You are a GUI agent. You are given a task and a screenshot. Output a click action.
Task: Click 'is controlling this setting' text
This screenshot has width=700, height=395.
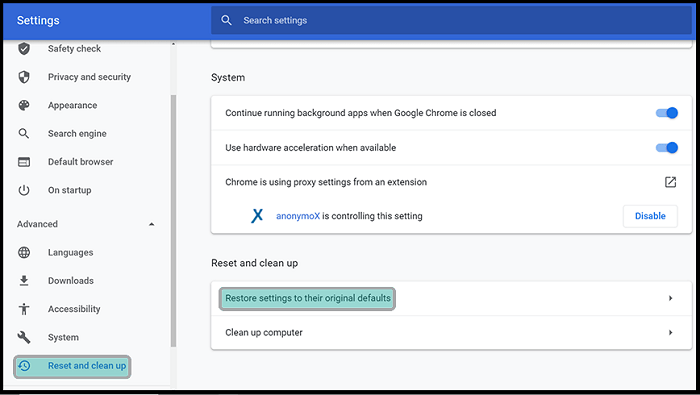372,216
